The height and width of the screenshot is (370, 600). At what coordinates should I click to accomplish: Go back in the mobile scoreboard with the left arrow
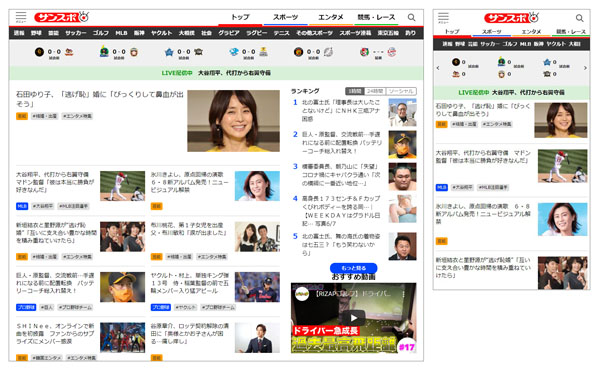(438, 68)
